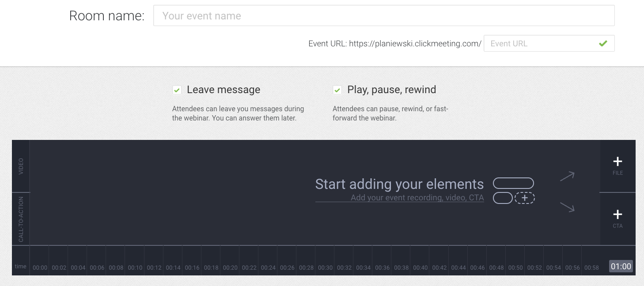Image resolution: width=644 pixels, height=286 pixels.
Task: Click the upward arrow pointing to FILE
Action: click(x=567, y=176)
